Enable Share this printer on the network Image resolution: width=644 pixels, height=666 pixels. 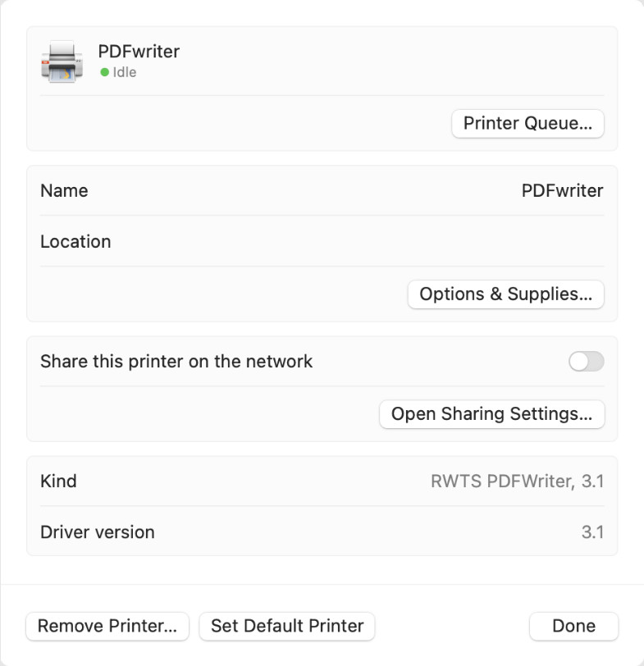(587, 362)
